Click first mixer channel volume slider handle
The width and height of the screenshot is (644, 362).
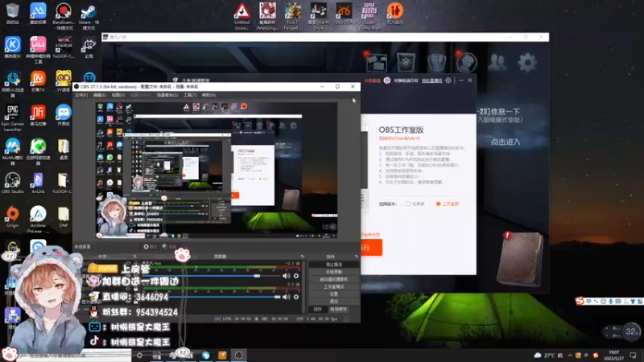(x=257, y=276)
